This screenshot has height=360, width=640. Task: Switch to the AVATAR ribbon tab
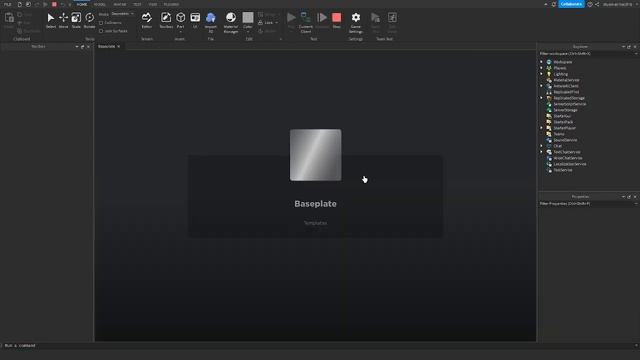click(120, 4)
